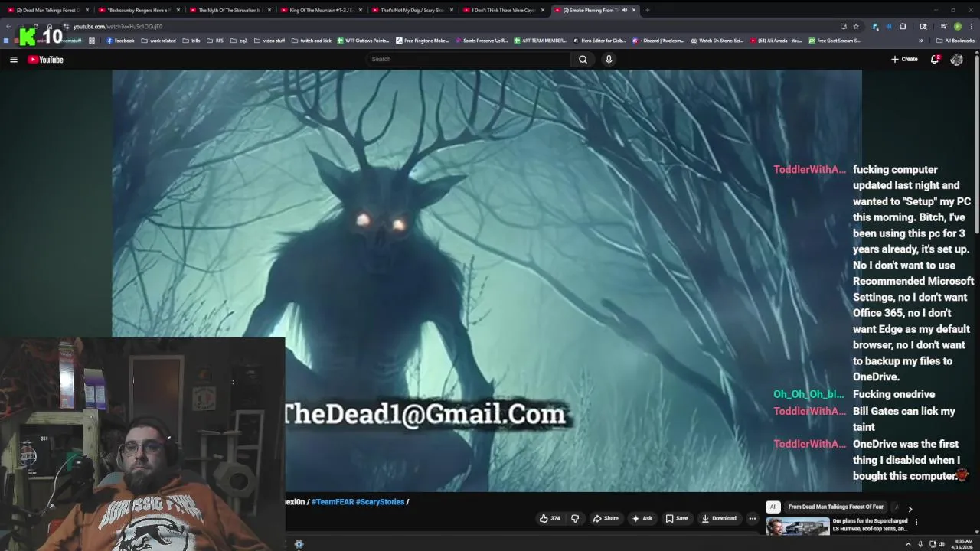
Task: Open options menu for the Humvee video
Action: [916, 522]
